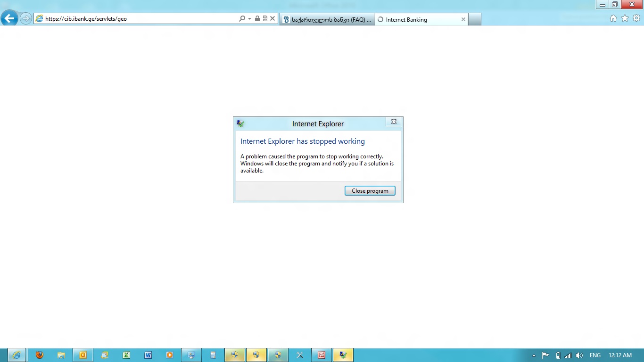The image size is (644, 362).
Task: Click the network signal tray icon
Action: coord(568,355)
